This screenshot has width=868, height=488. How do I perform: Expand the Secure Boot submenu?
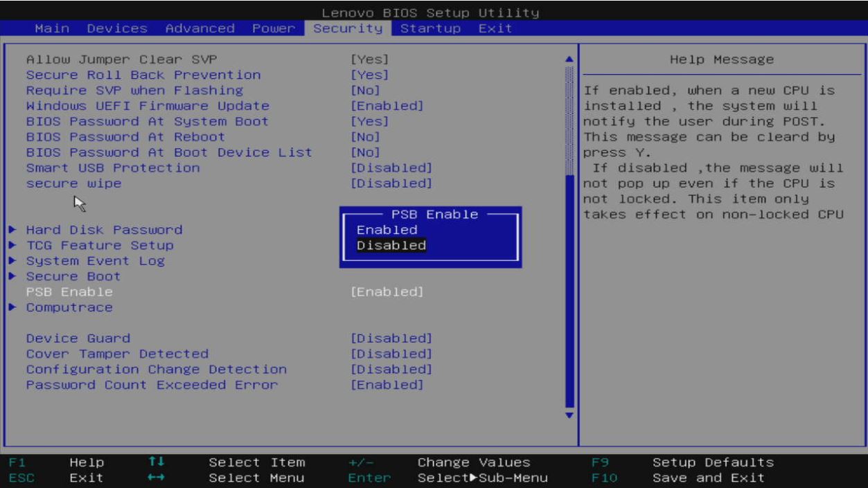tap(73, 276)
